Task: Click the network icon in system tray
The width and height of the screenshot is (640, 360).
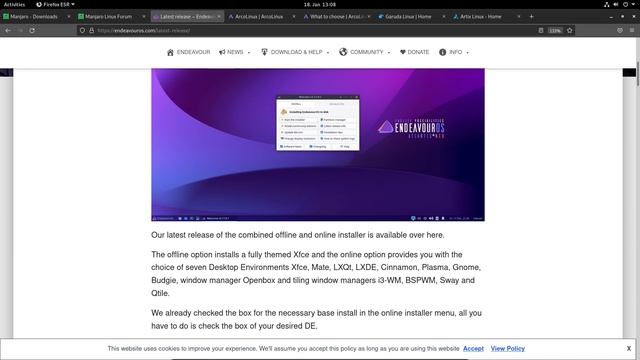Action: pos(607,4)
